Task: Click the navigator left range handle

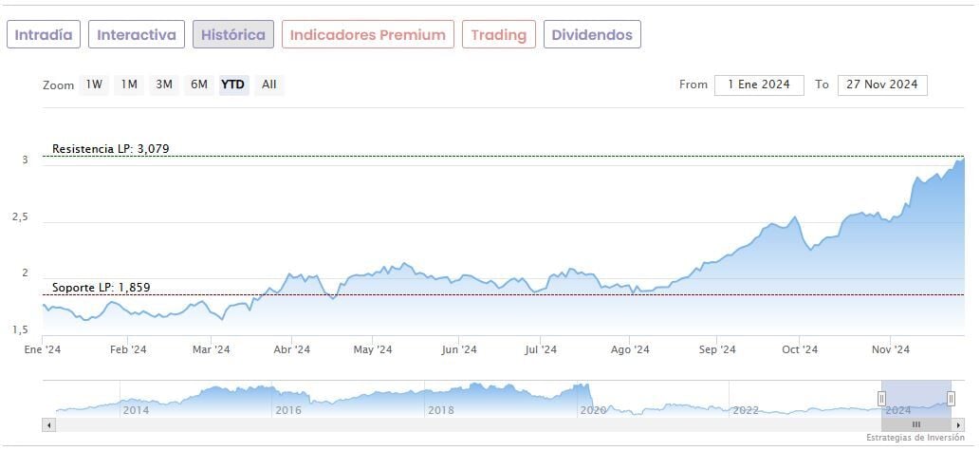Action: (881, 398)
